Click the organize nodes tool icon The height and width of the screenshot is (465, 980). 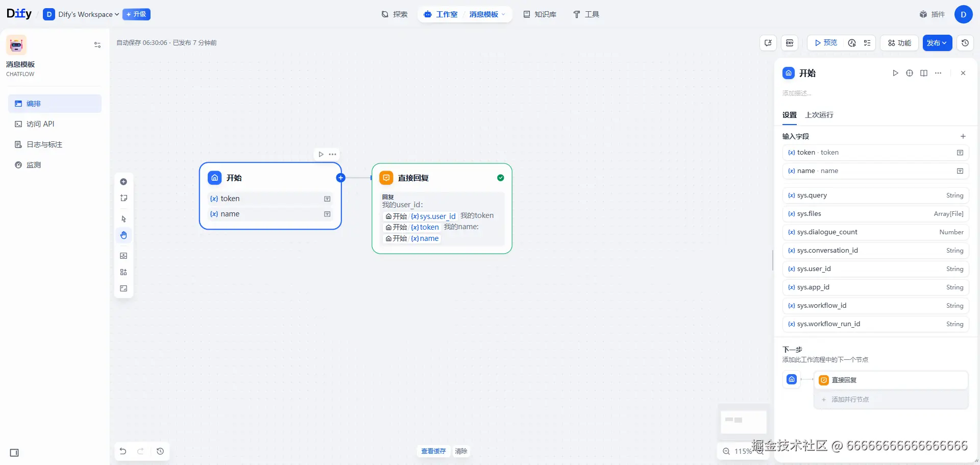124,272
